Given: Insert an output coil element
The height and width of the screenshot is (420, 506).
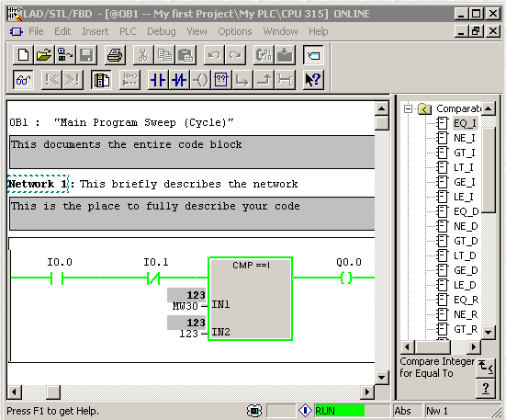Looking at the screenshot, I should 200,80.
